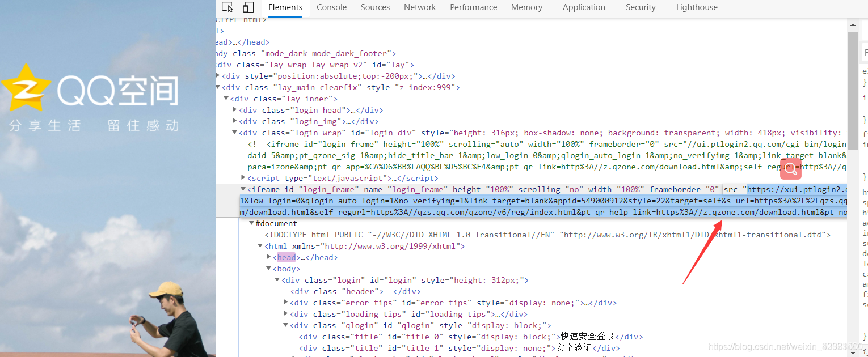
Task: Expand the iframe head node
Action: (269, 257)
